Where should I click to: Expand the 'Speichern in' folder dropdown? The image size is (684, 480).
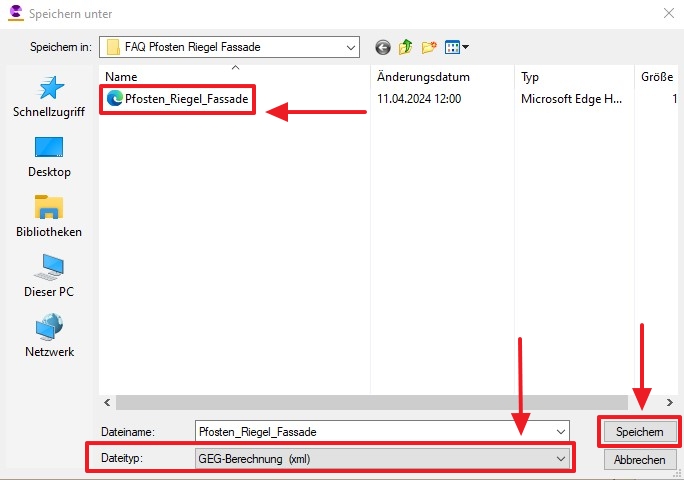click(x=350, y=47)
